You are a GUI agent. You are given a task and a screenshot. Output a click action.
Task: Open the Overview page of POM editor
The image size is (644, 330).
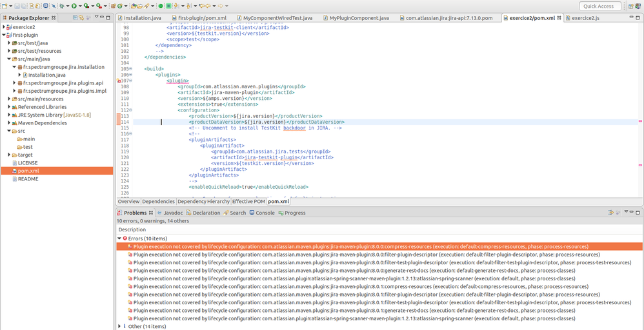(128, 202)
